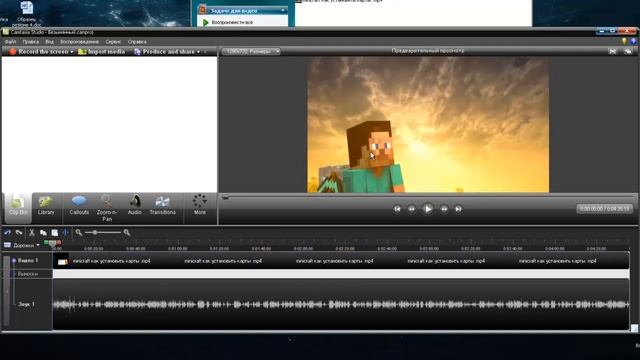Step backward in the preview

(x=411, y=209)
